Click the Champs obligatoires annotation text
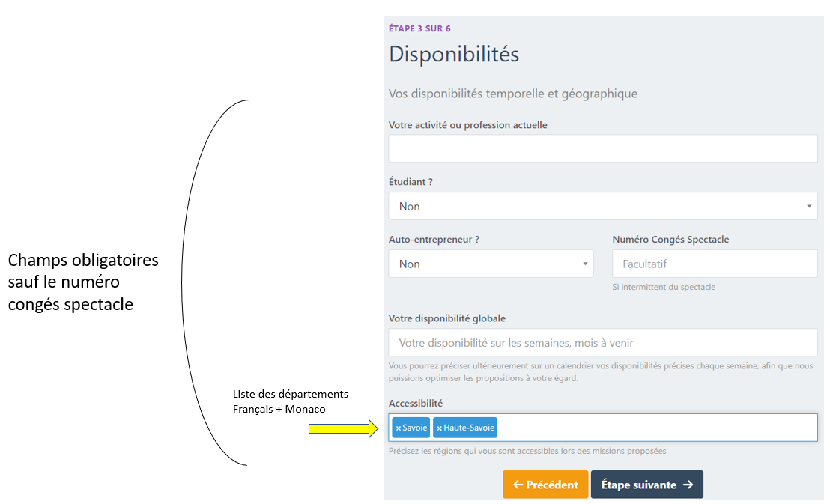Screen dimensions: 830x504 pos(83,282)
